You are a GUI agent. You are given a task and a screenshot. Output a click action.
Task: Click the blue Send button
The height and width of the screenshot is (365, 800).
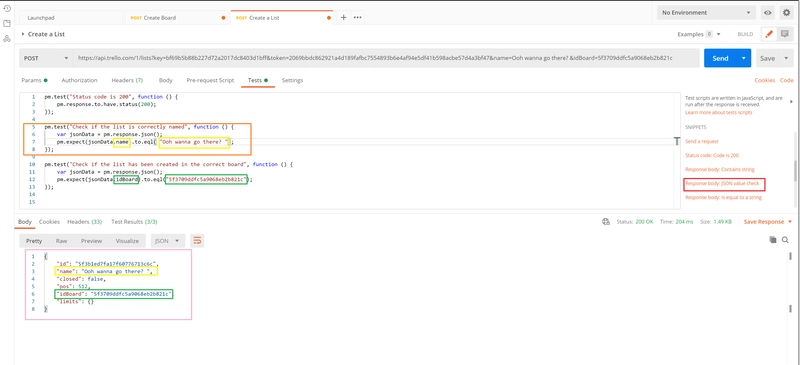[x=720, y=58]
